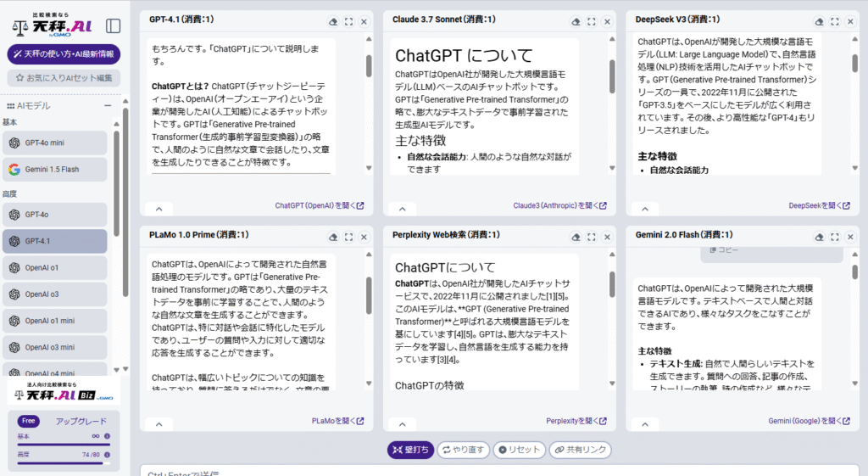This screenshot has height=476, width=868.
Task: Click the 壁打ち button
Action: point(410,450)
